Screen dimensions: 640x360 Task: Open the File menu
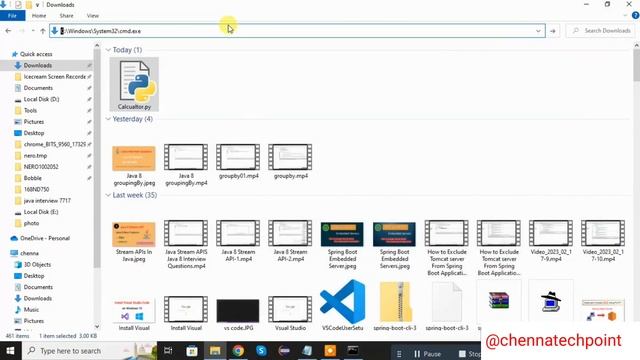pyautogui.click(x=13, y=16)
